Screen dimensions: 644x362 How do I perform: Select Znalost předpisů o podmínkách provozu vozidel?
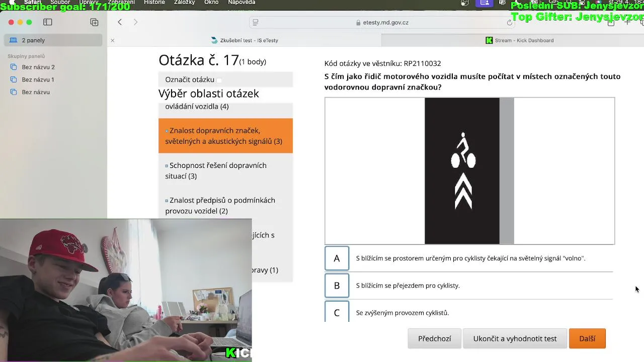225,205
